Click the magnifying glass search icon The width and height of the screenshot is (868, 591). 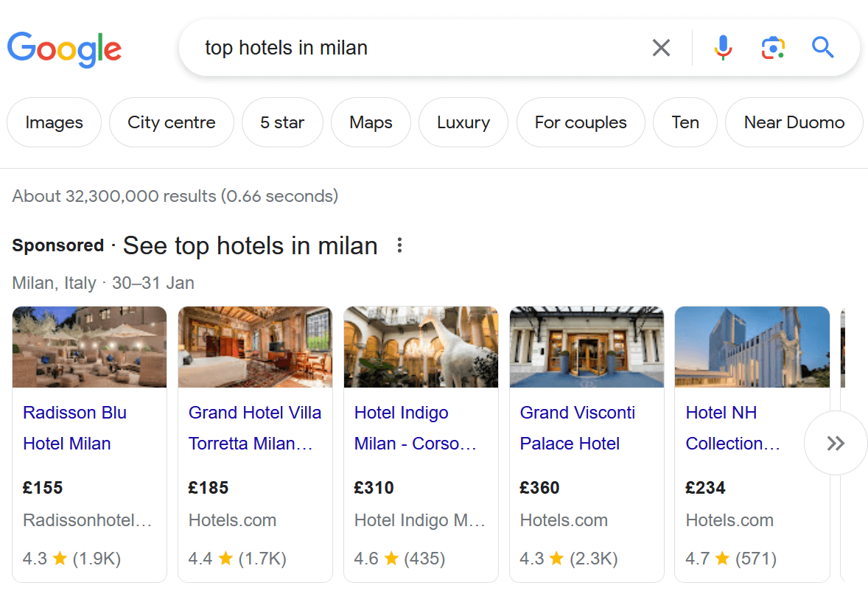click(822, 47)
